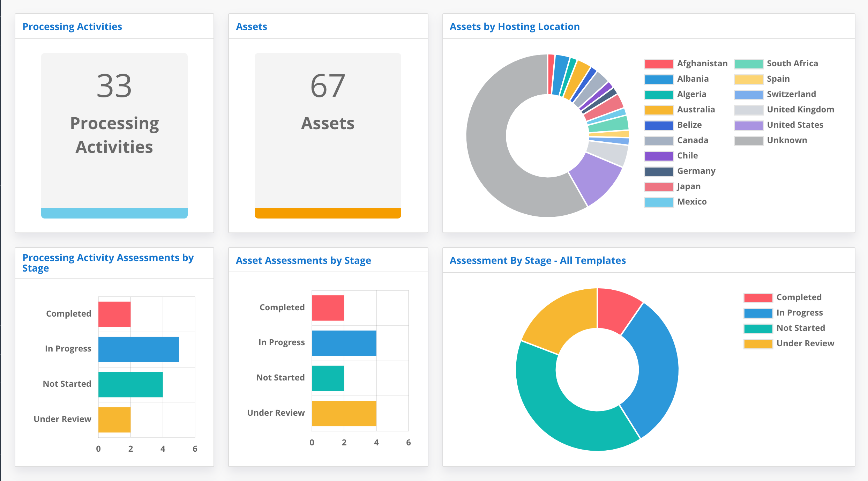The image size is (868, 481).
Task: Toggle Completed in the Assessment By Stage legend
Action: coord(799,297)
